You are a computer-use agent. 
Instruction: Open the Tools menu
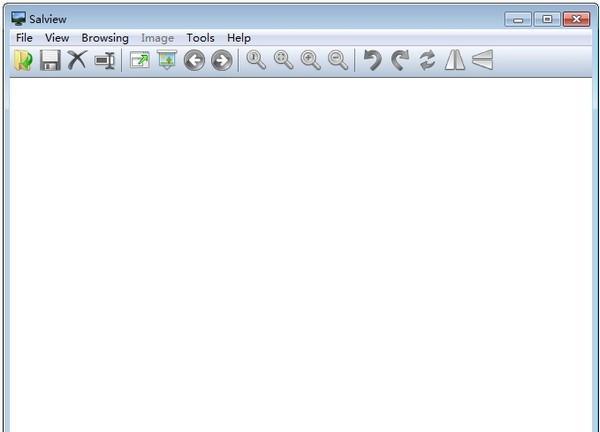point(200,38)
